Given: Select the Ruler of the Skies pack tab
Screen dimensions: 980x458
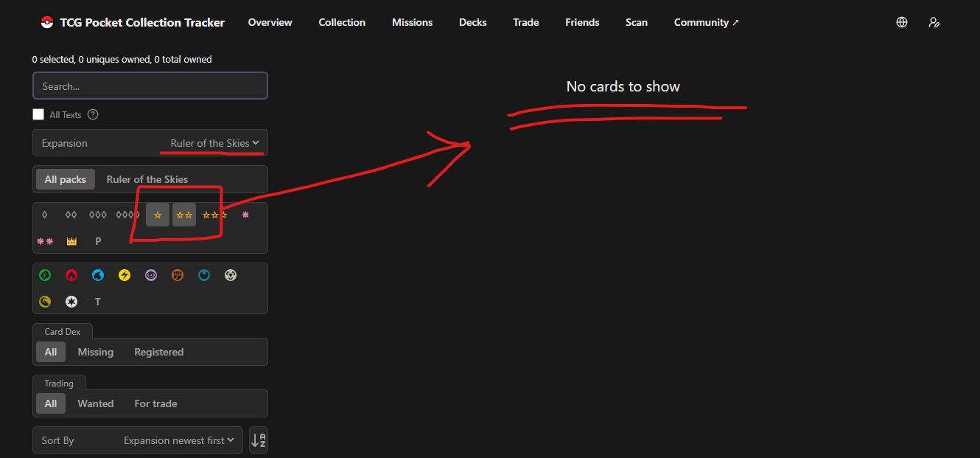Looking at the screenshot, I should 147,179.
